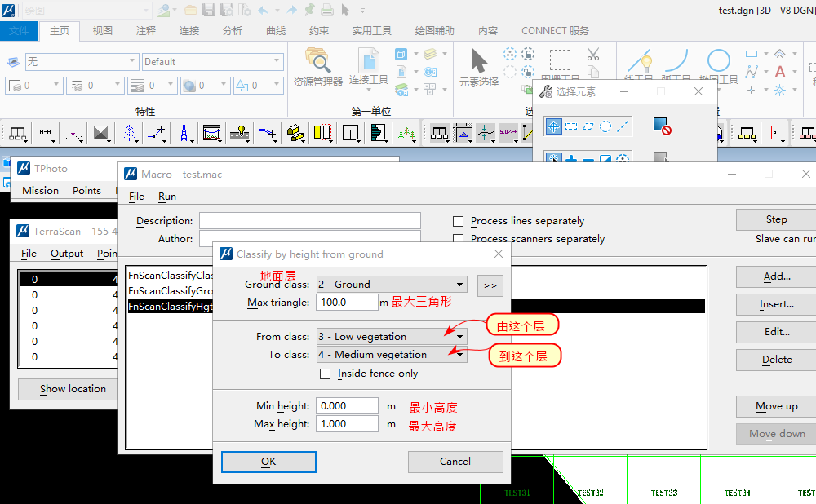Open the transparency 0 dropdown
Viewport: 816px width, 504px height.
point(205,86)
